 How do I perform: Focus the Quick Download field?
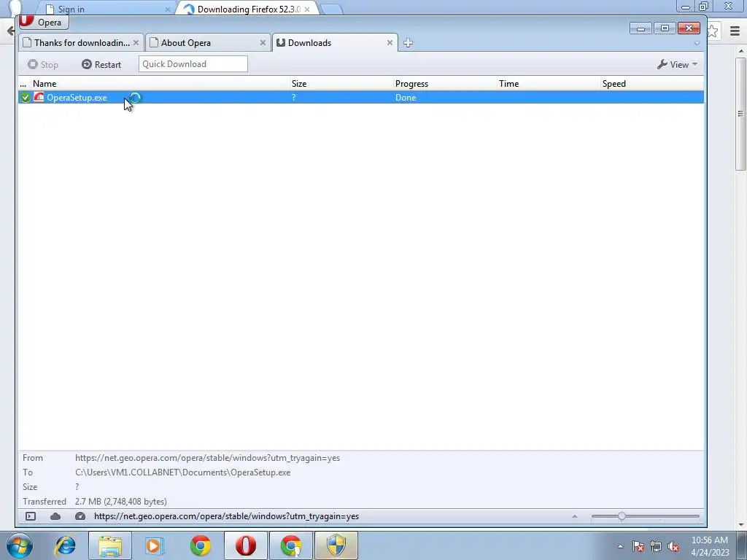[x=193, y=64]
